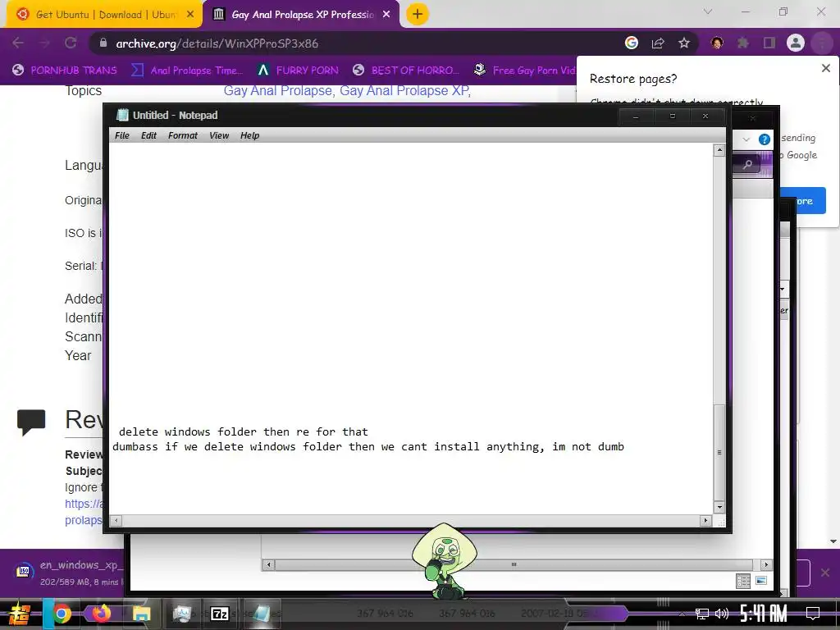Click rear window horizontal scrollbar thumb
840x630 pixels.
pyautogui.click(x=514, y=564)
